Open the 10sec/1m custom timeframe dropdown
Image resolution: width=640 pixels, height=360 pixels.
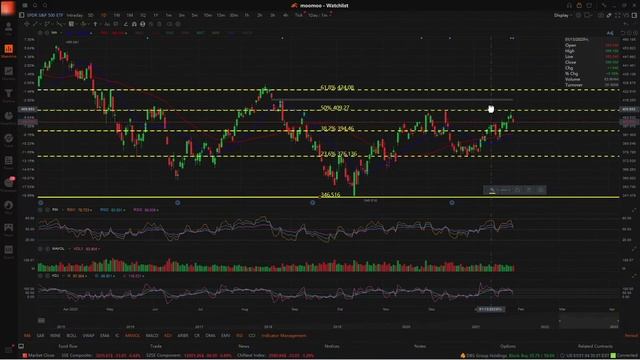(x=320, y=15)
